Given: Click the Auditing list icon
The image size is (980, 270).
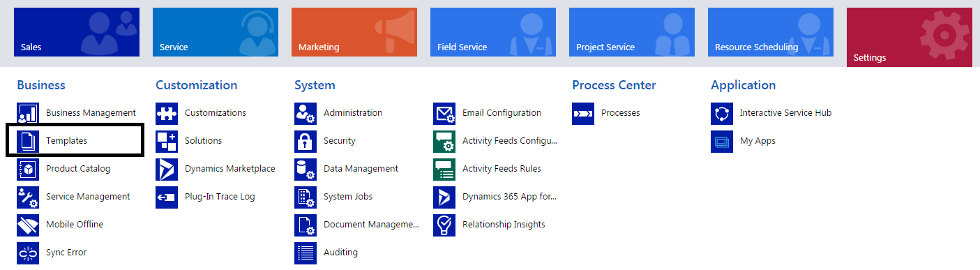Looking at the screenshot, I should pos(306,253).
